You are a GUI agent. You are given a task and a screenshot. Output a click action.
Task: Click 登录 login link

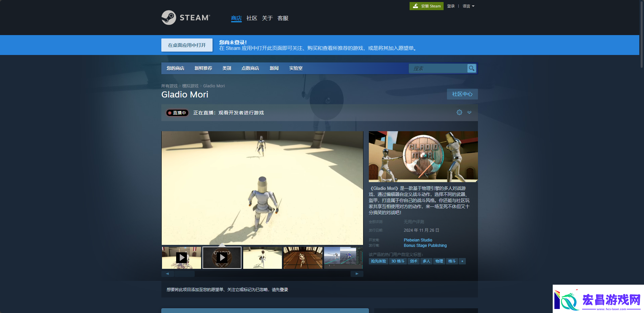(451, 6)
